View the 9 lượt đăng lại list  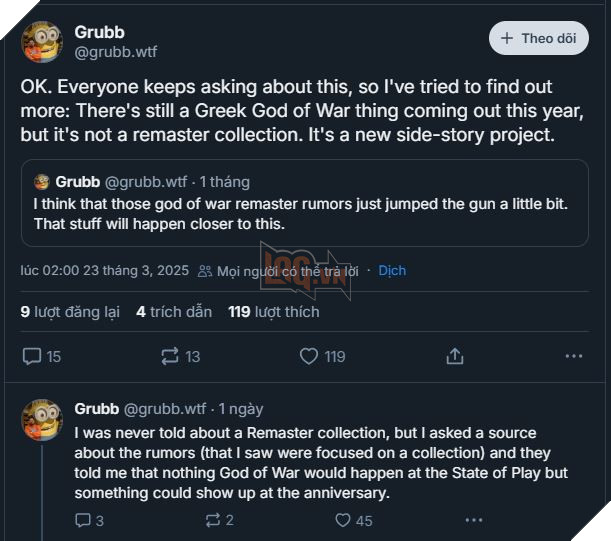click(x=70, y=312)
